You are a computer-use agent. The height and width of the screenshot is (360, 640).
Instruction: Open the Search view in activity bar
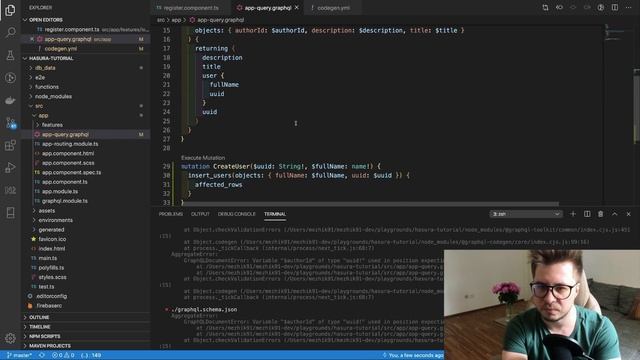click(x=10, y=32)
